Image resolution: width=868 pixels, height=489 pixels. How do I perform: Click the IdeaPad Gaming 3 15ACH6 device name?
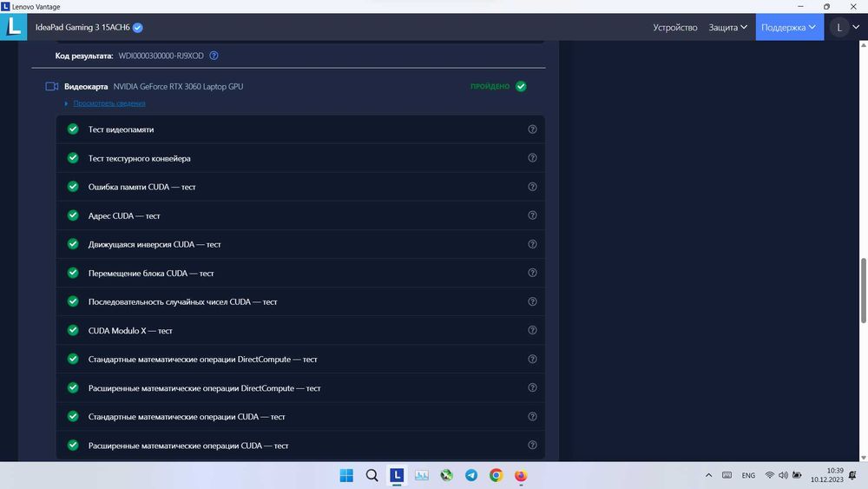coord(82,27)
